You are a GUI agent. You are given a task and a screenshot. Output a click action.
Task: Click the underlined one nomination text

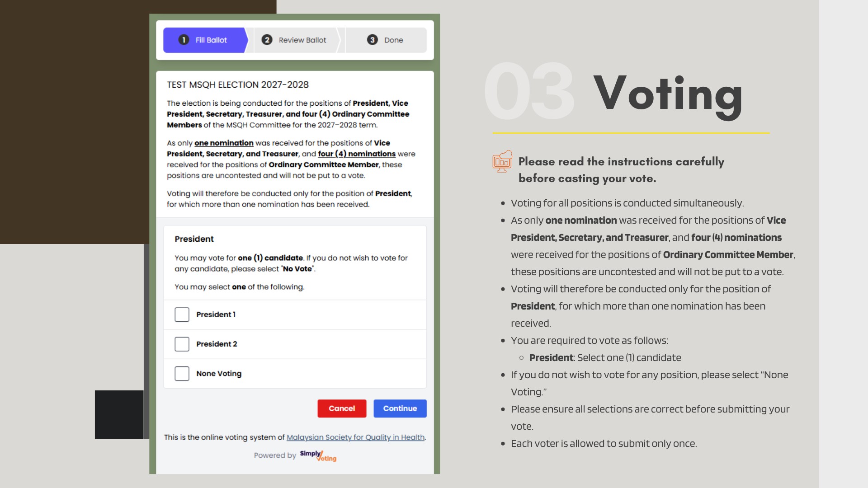click(224, 143)
